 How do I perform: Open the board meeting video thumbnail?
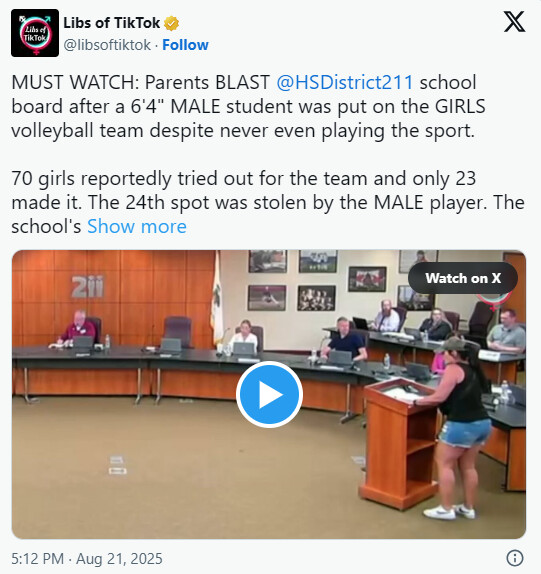[x=269, y=394]
